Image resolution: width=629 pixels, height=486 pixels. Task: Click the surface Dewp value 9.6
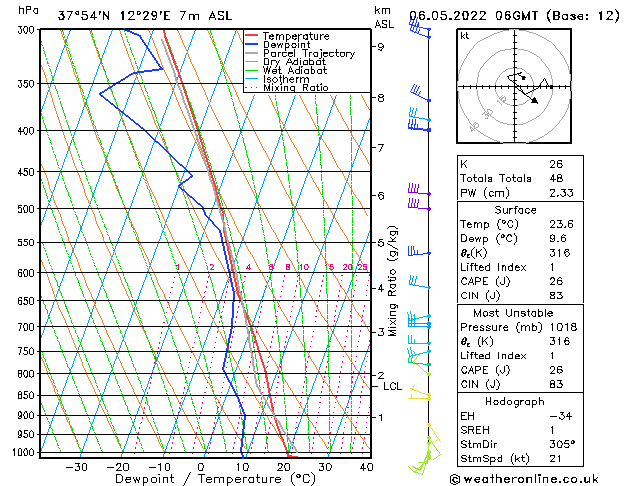tap(558, 239)
